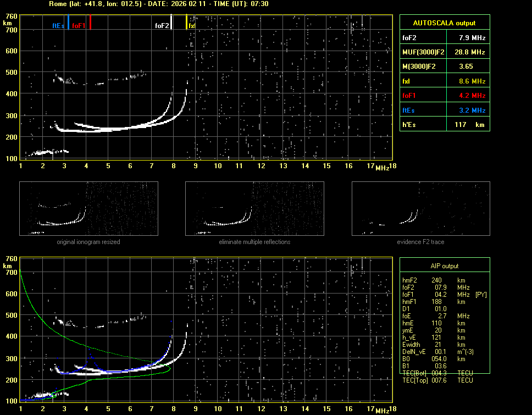
Task: Select the M(3000)F2 3.65 value cell
Action: pyautogui.click(x=467, y=67)
